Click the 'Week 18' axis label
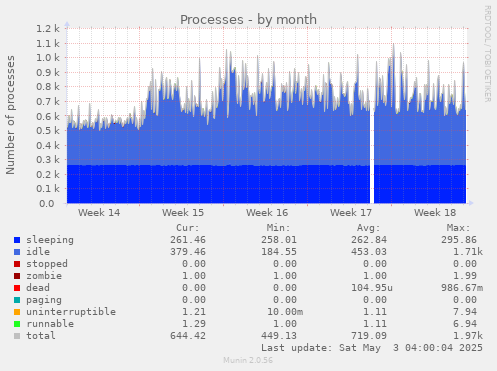Screen dimensions: 497x371 [x=435, y=213]
